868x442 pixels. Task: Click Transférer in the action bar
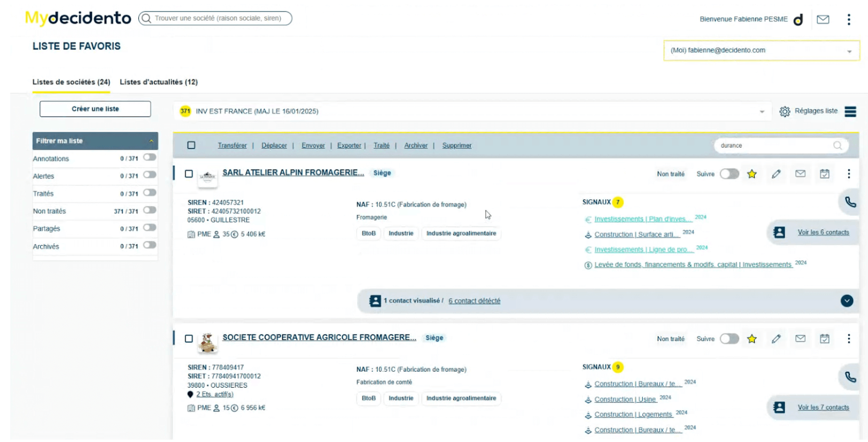[232, 145]
